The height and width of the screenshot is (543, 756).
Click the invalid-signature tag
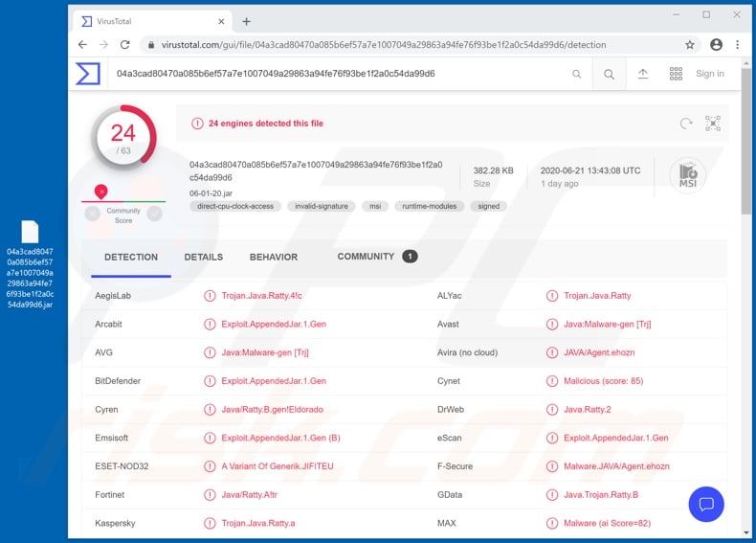click(322, 206)
